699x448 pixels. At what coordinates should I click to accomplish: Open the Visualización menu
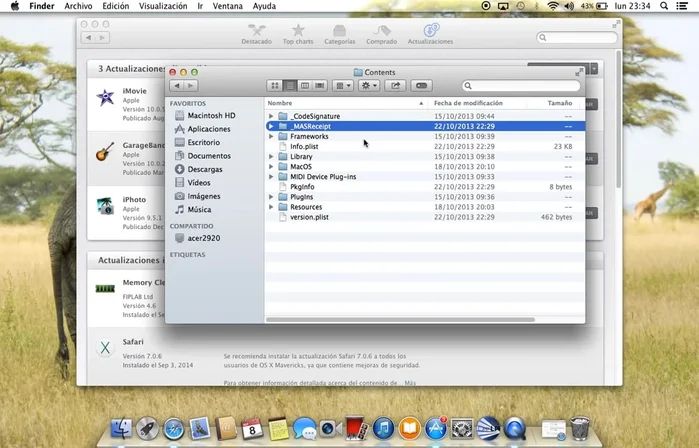coord(163,6)
